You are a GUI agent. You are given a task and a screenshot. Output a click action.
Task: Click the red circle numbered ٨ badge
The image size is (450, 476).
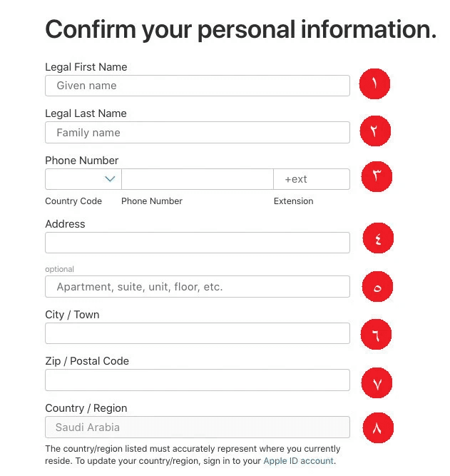click(377, 427)
